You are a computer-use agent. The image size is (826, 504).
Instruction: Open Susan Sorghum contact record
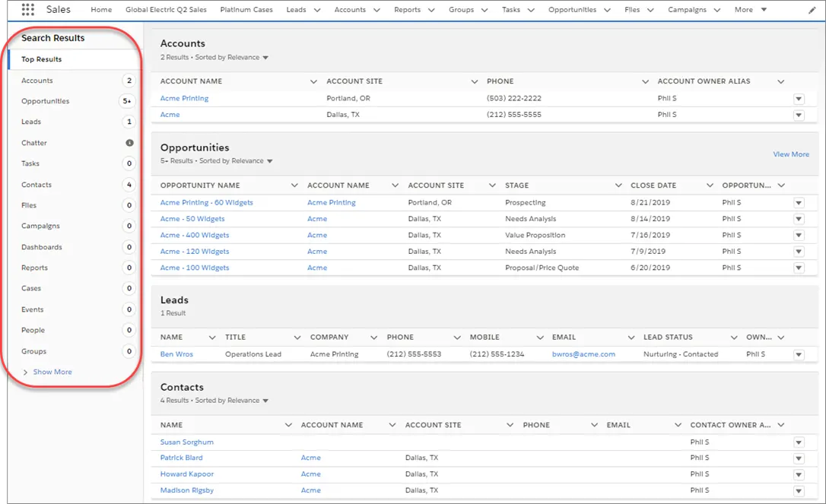[186, 442]
